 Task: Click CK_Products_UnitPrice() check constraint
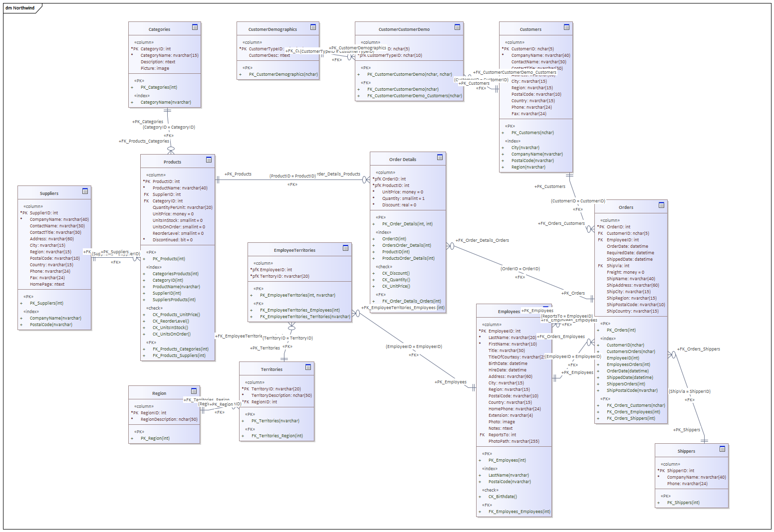click(176, 315)
